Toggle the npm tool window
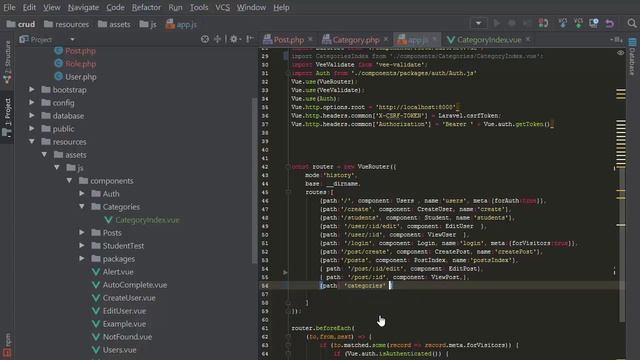This screenshot has height=360, width=640. [7, 345]
